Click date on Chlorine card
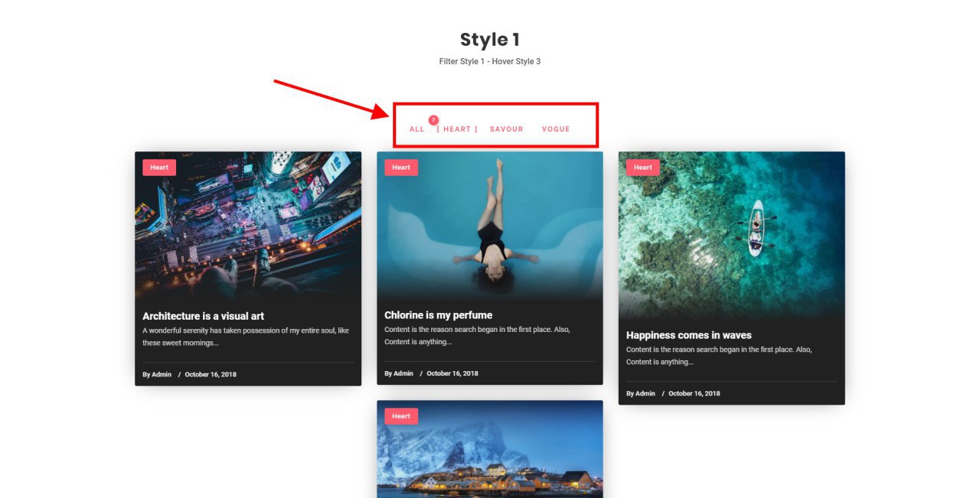Image resolution: width=980 pixels, height=498 pixels. 452,373
